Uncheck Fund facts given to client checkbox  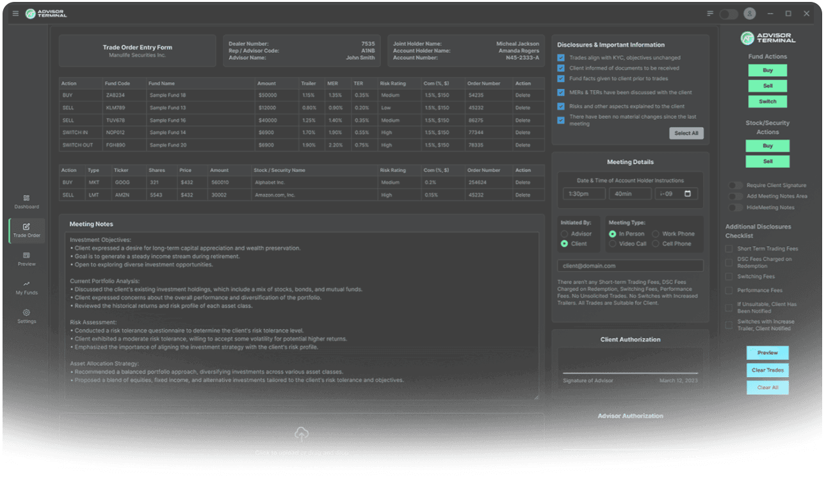coord(561,78)
